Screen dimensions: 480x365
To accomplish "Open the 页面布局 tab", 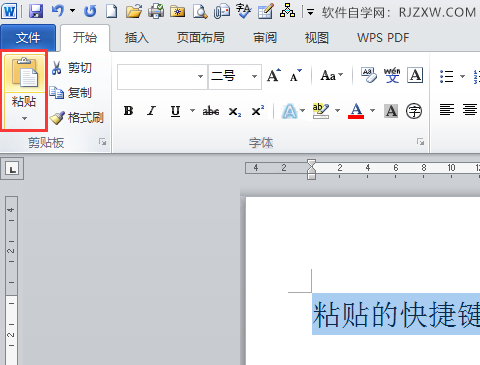I will tap(201, 38).
